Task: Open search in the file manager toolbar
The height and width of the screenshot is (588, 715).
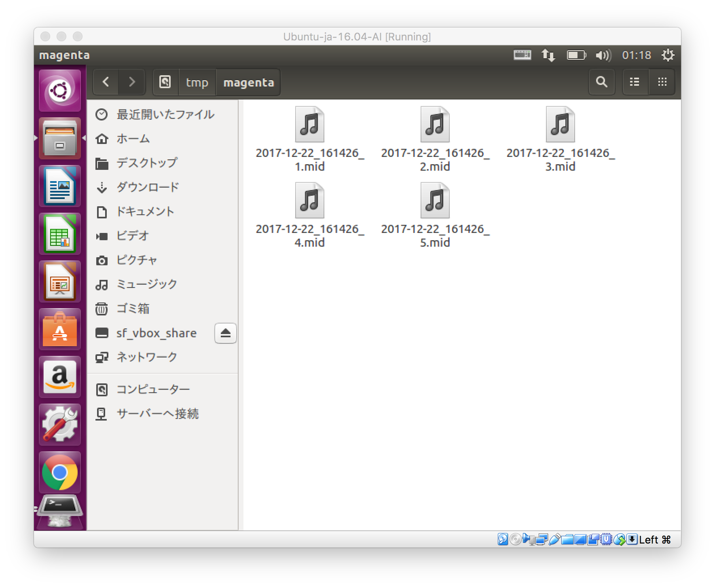Action: [602, 82]
